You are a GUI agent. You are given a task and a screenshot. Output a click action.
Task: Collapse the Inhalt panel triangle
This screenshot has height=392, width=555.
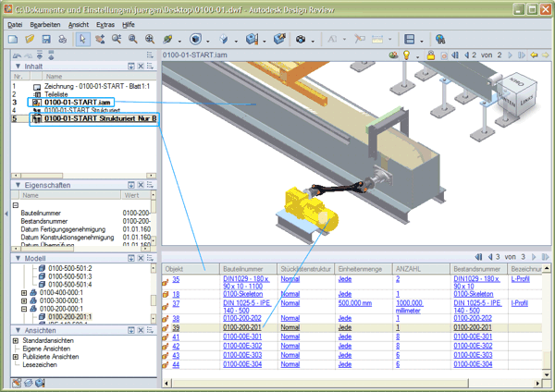tap(18, 67)
